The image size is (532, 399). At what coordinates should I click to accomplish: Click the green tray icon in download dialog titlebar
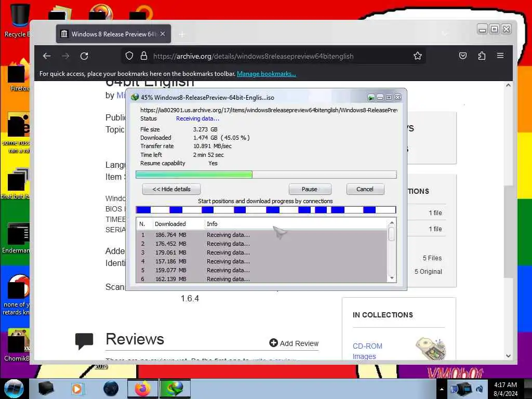tap(371, 98)
